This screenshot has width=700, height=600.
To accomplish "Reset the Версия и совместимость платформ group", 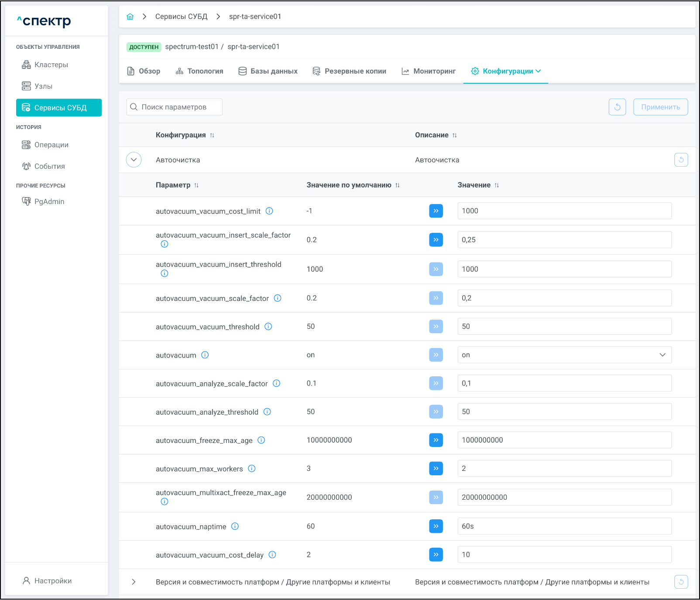I will (681, 582).
